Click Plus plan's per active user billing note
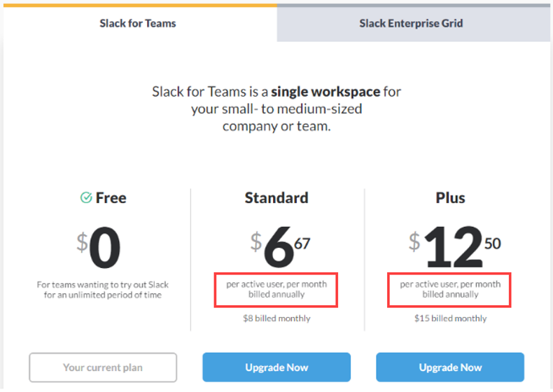This screenshot has width=553, height=392. tap(450, 290)
